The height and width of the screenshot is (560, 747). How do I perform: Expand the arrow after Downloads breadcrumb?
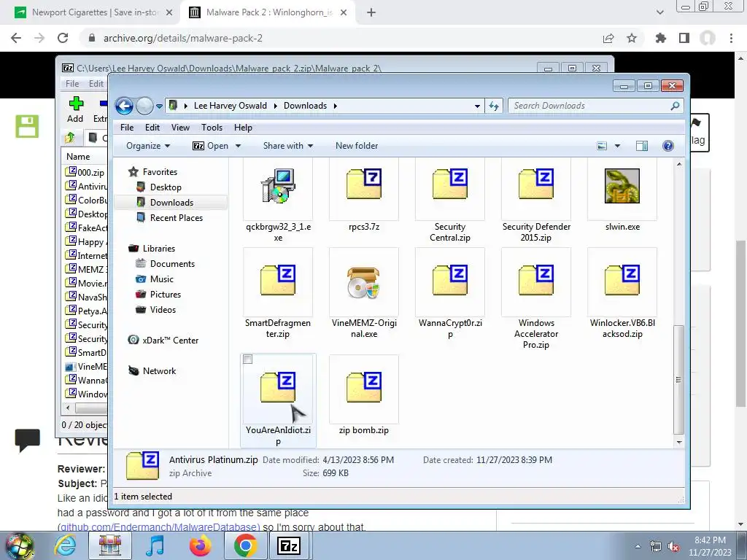(x=336, y=106)
